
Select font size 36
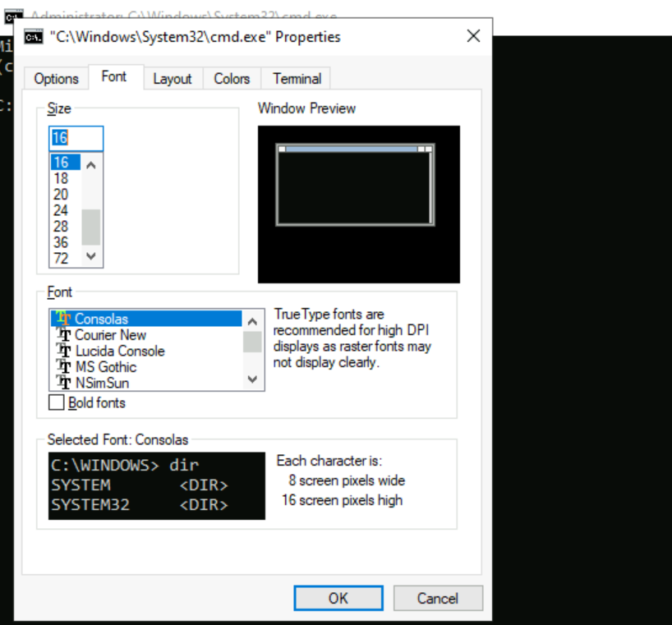(65, 242)
